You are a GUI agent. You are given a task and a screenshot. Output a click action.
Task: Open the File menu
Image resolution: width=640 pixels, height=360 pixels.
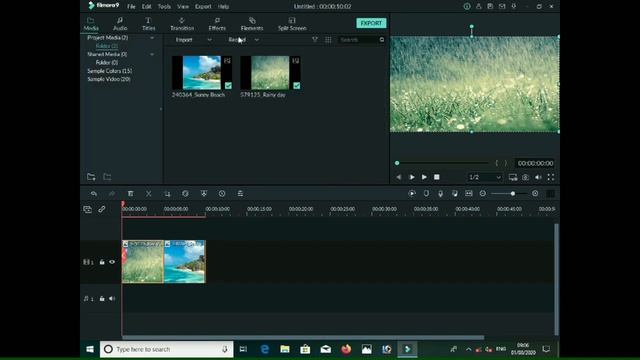click(131, 7)
